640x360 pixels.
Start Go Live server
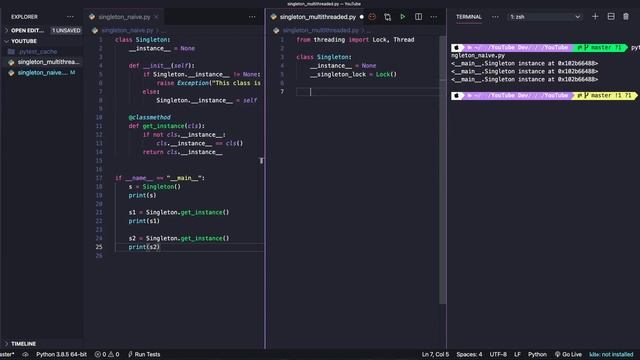pos(568,354)
